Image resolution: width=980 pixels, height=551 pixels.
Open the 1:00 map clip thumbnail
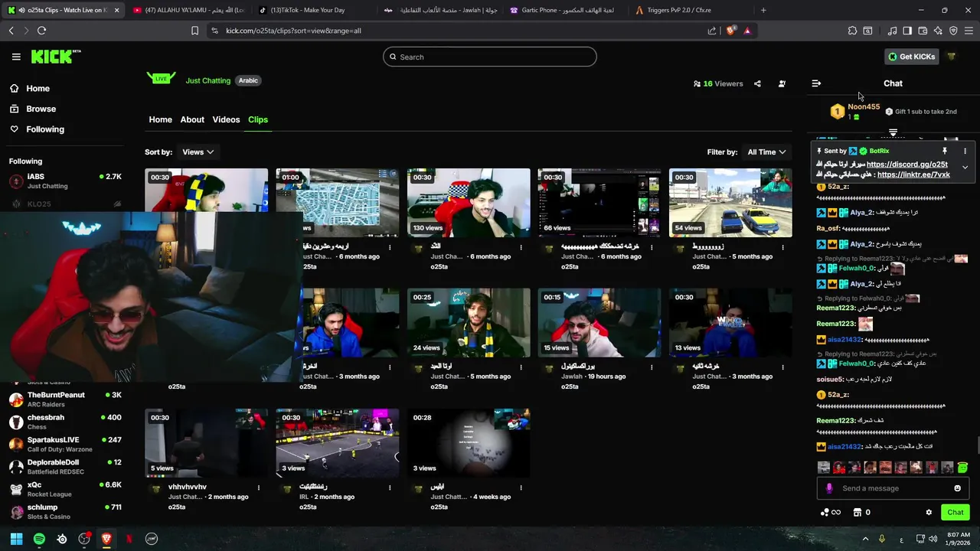(338, 203)
